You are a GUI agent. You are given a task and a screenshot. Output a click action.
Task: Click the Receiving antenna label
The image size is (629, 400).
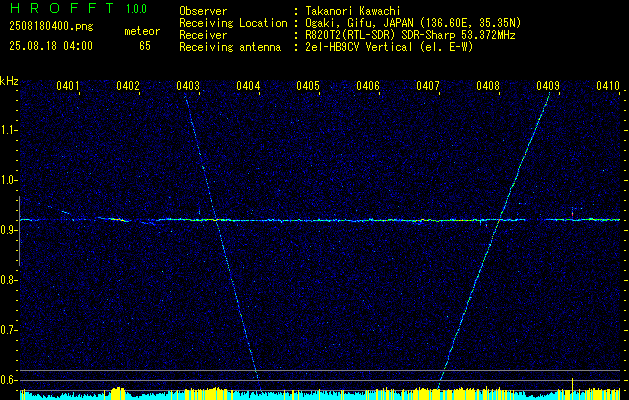[230, 47]
